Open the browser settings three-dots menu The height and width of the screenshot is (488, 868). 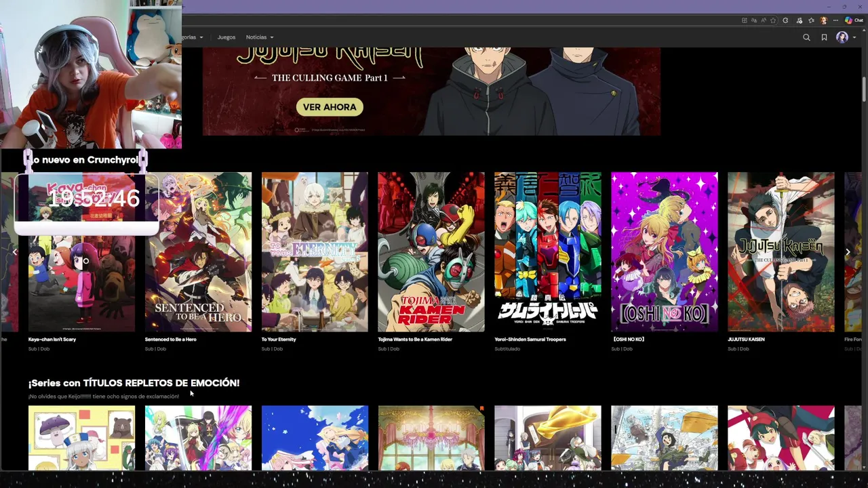[835, 20]
